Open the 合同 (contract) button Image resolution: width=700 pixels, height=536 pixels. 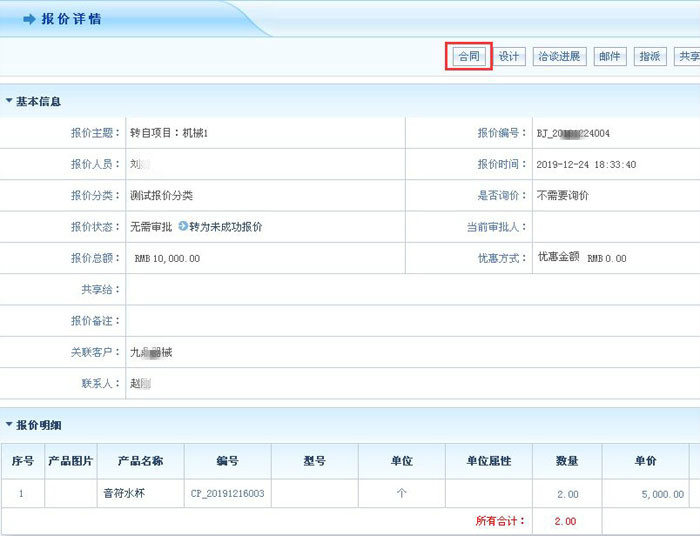point(468,57)
